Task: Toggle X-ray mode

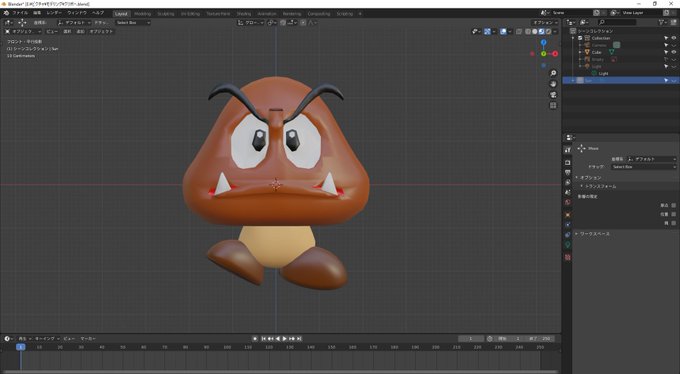Action: click(x=519, y=32)
